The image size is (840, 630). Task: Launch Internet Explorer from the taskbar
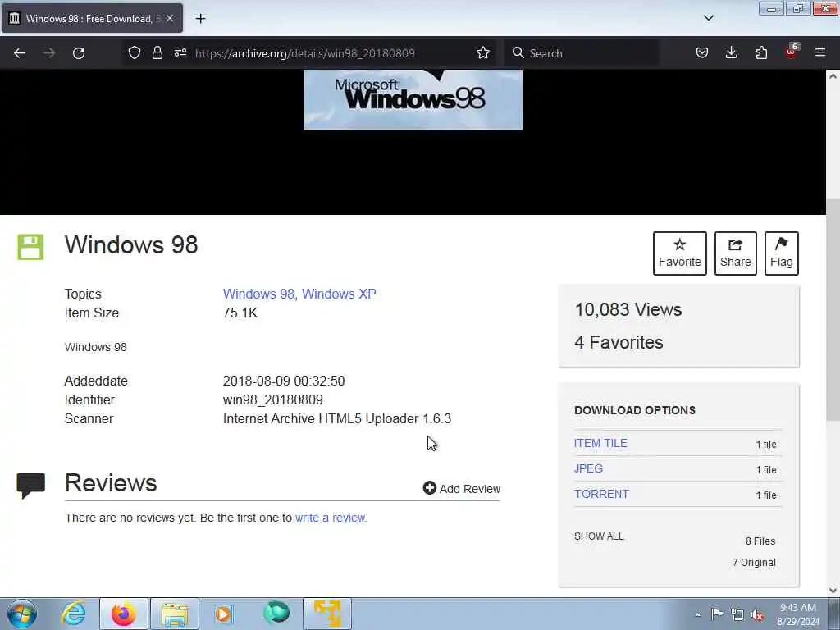tap(73, 614)
